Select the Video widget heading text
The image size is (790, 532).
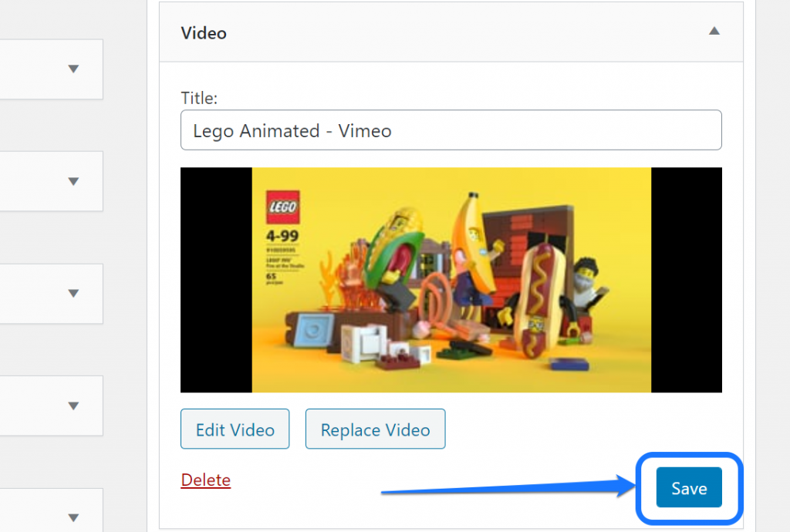[204, 33]
